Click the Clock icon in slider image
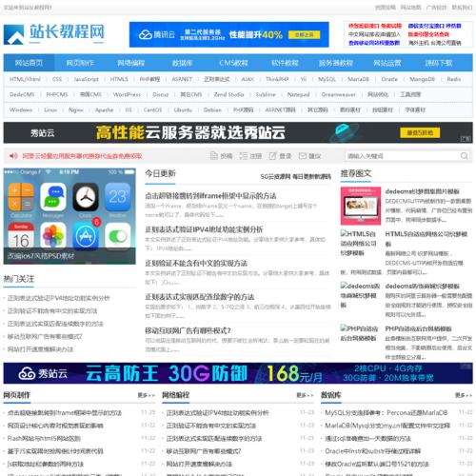The image size is (476, 476). (x=86, y=197)
